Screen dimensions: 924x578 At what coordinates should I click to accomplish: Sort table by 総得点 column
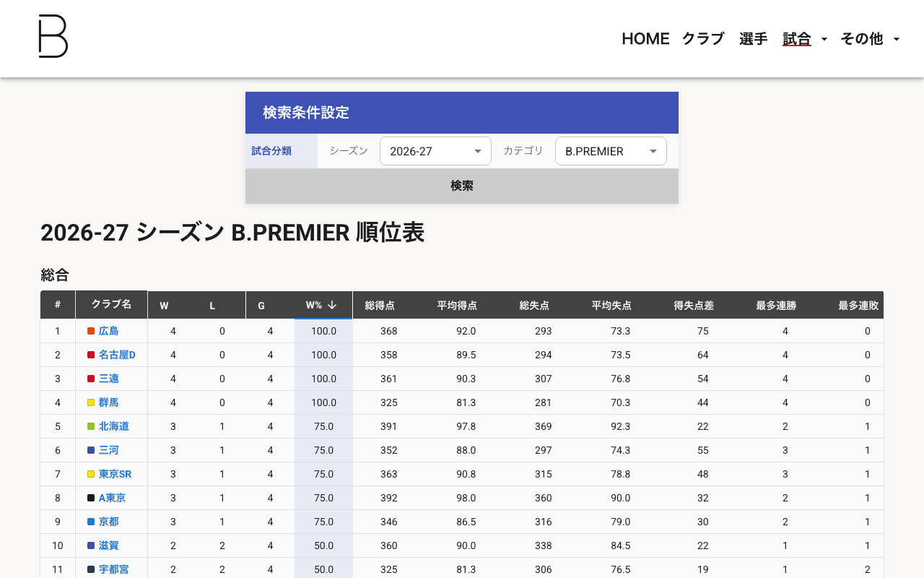point(380,306)
